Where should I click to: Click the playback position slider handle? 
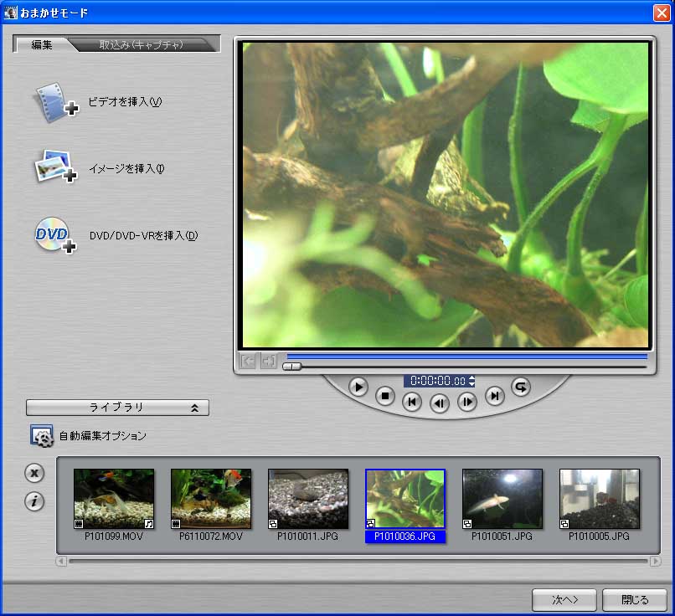click(x=291, y=366)
